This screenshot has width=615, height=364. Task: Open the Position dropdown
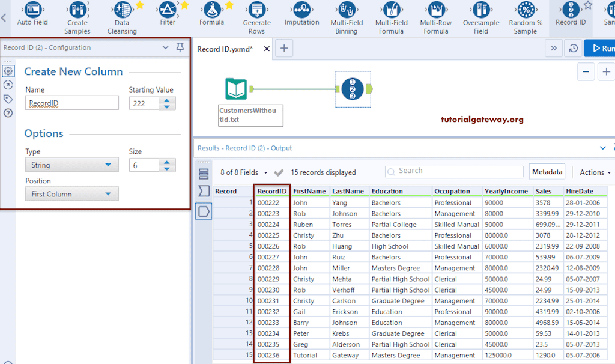[71, 194]
